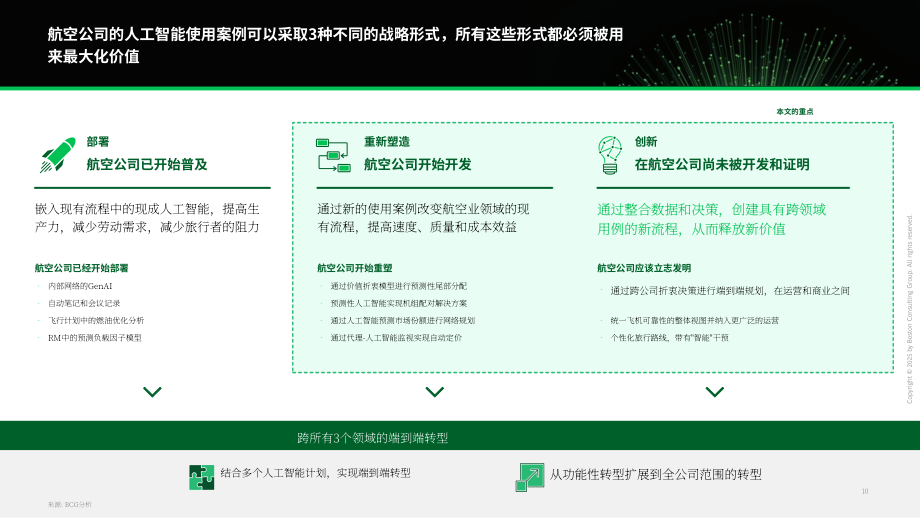Click the bullet 通过代理-人工智能监视实现自动定价
This screenshot has height=518, width=920.
(396, 338)
